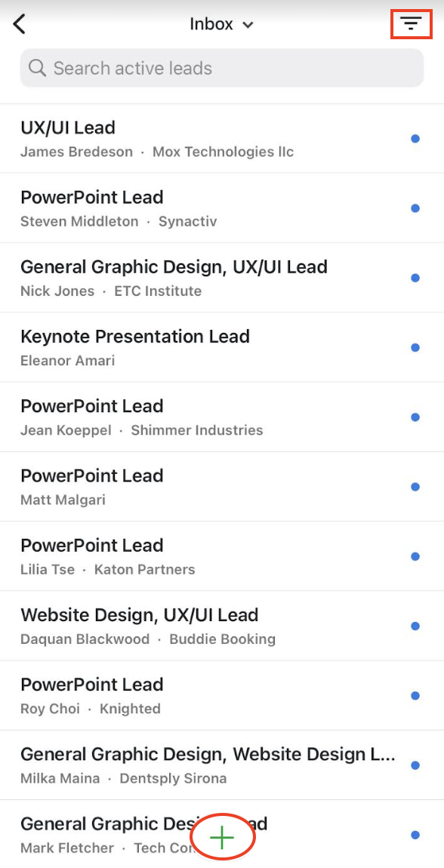Tap the unread dot beside Steven Middleton's lead
The height and width of the screenshot is (868, 444).
[415, 208]
